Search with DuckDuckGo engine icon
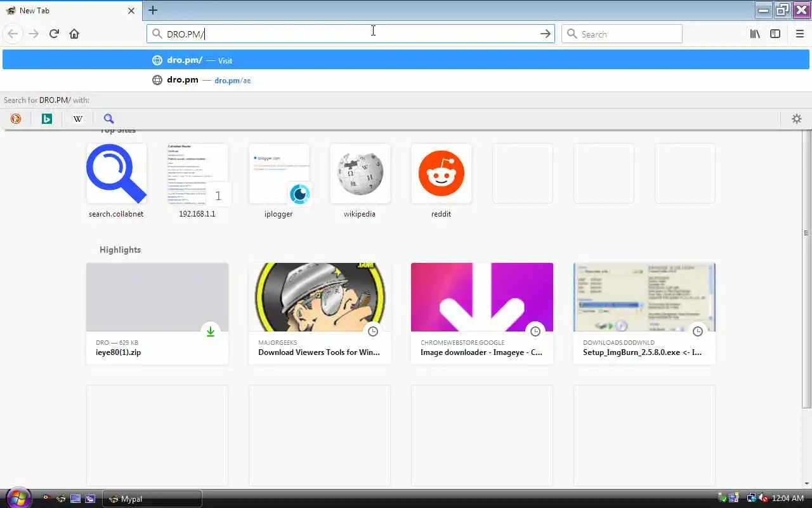Viewport: 812px width, 508px height. [x=16, y=119]
